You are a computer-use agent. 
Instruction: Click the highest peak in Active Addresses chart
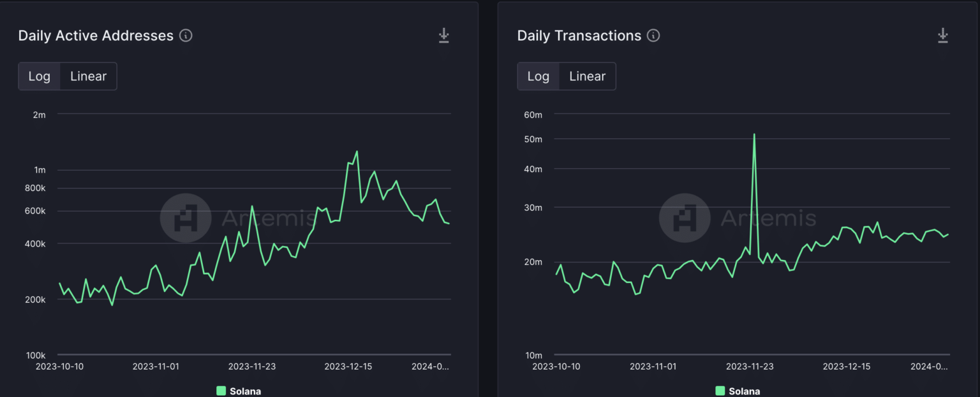[357, 152]
